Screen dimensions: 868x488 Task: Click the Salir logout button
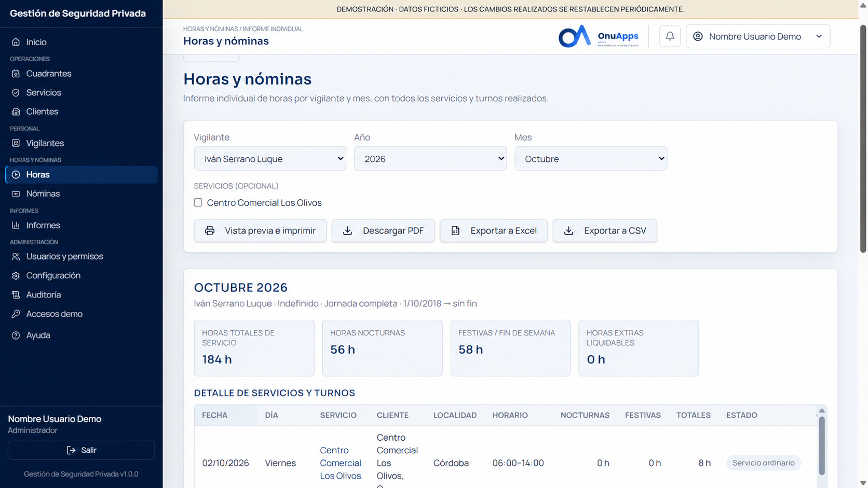(82, 450)
